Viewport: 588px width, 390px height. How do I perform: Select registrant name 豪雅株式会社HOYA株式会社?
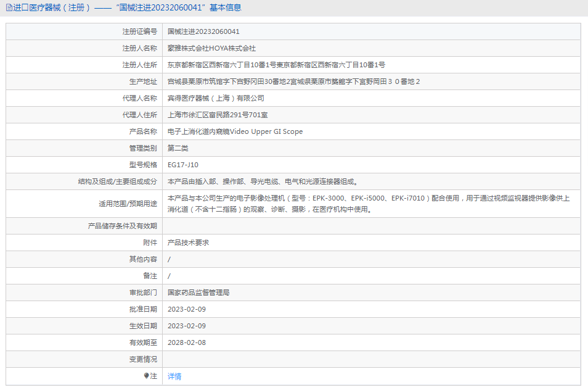(x=211, y=48)
